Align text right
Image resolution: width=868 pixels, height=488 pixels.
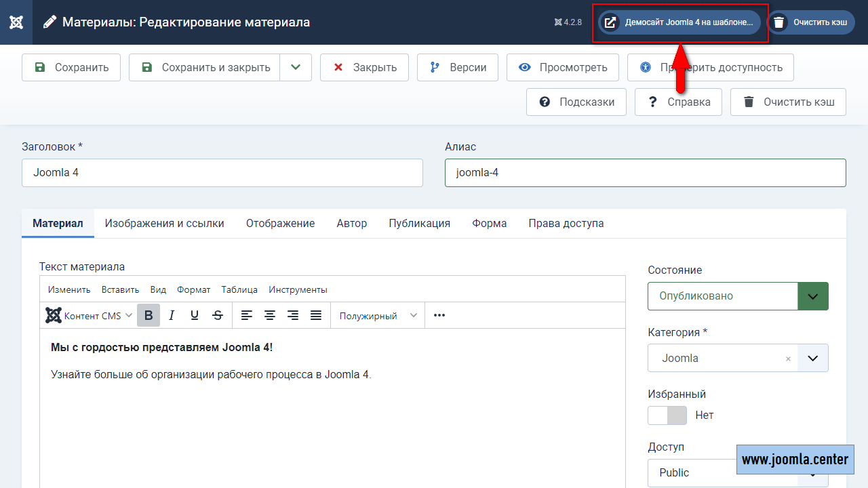[293, 315]
